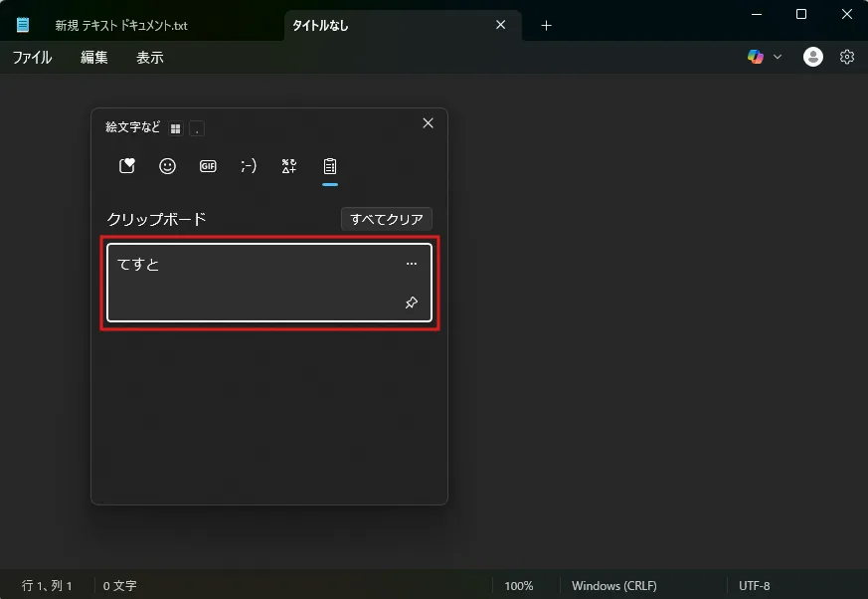868x599 pixels.
Task: Maximize the Notepad window
Action: pyautogui.click(x=801, y=14)
